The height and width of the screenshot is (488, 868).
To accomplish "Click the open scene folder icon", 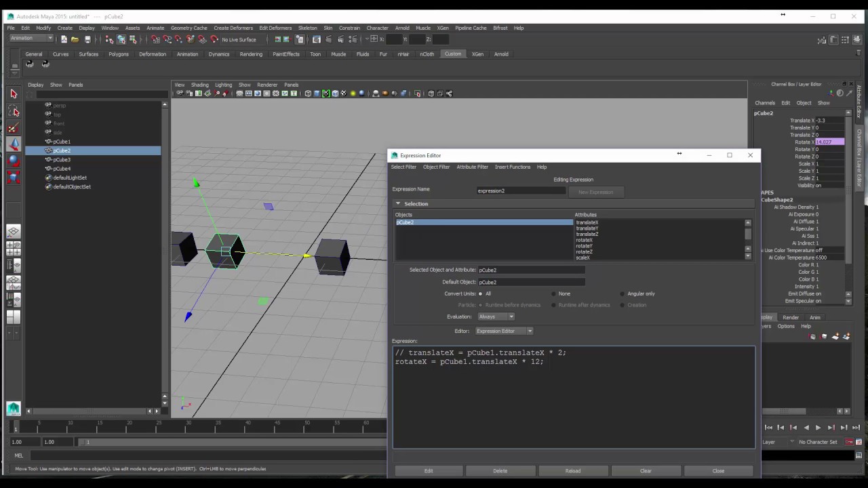I will pyautogui.click(x=75, y=39).
